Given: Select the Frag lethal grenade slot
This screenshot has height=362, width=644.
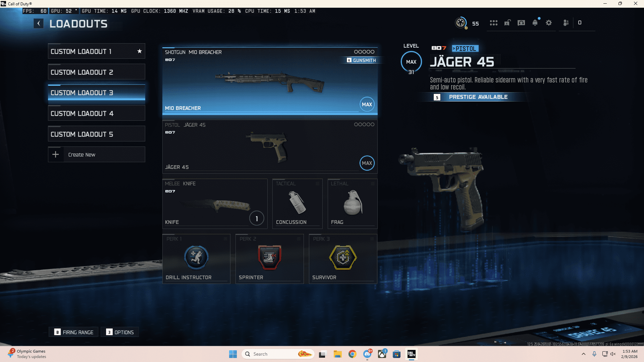Looking at the screenshot, I should (x=353, y=204).
